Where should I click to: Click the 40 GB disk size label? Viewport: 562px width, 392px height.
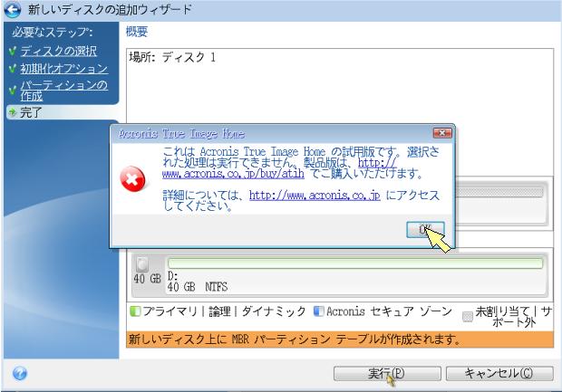coord(148,279)
